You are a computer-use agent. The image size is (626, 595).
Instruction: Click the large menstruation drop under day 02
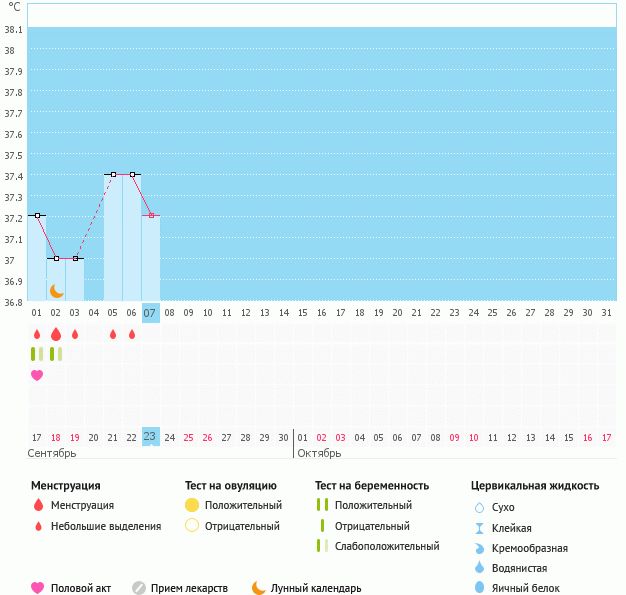click(56, 334)
